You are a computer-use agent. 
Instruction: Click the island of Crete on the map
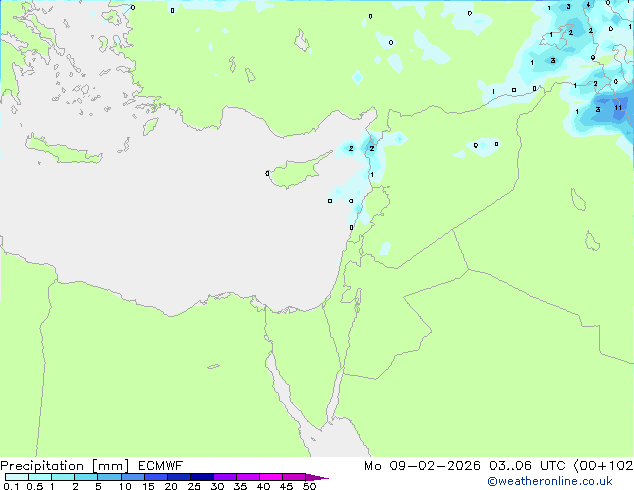point(63,150)
